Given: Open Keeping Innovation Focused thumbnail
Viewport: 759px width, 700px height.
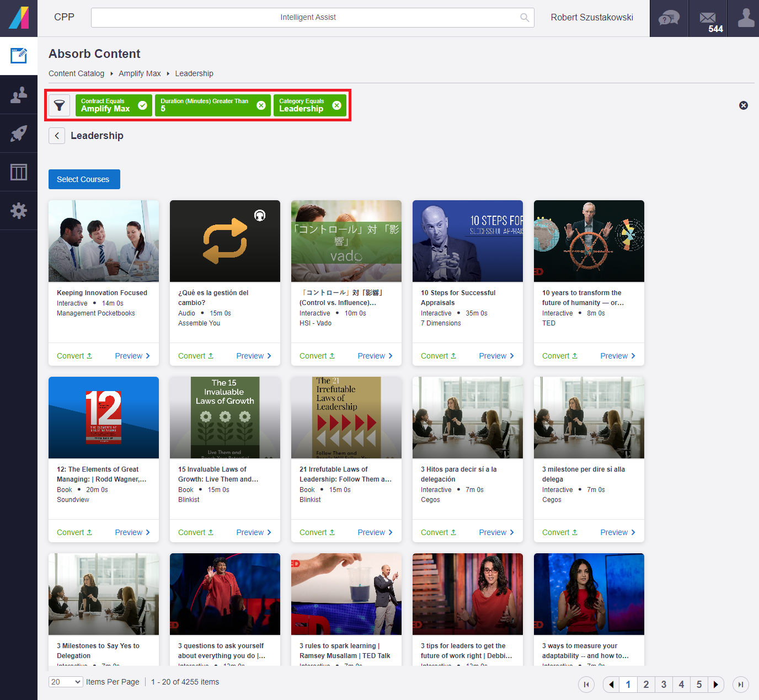Looking at the screenshot, I should (x=104, y=241).
